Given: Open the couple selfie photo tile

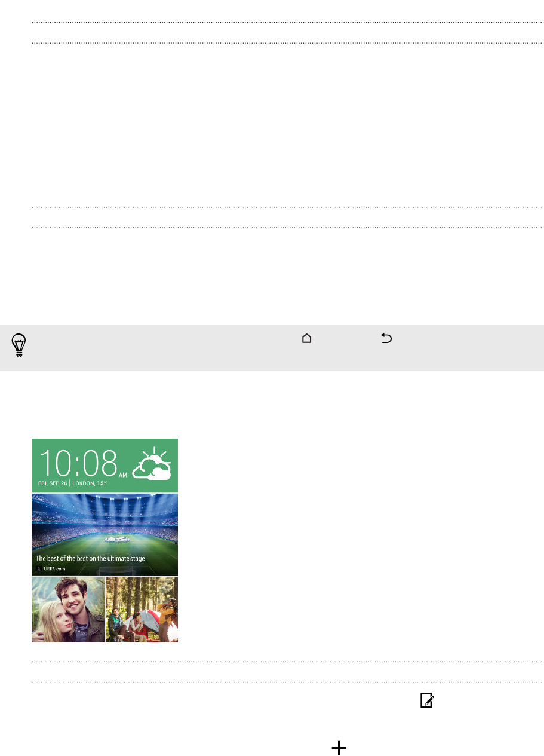Looking at the screenshot, I should pyautogui.click(x=68, y=610).
